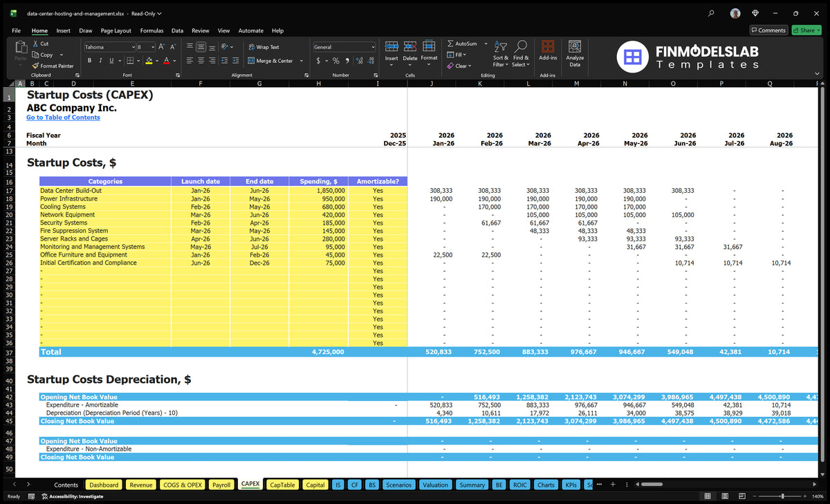Screen dimensions: 830x504
Task: Switch to Normal view in status bar
Action: click(x=708, y=496)
